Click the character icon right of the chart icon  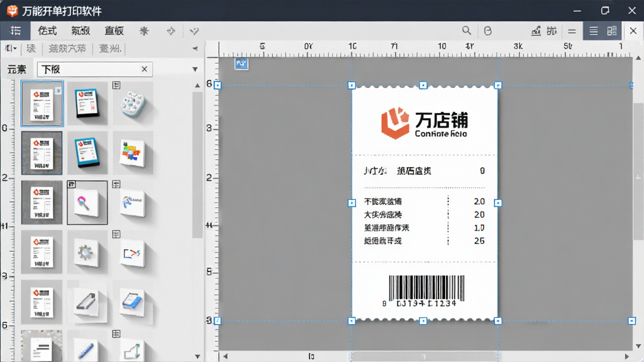coord(552,31)
